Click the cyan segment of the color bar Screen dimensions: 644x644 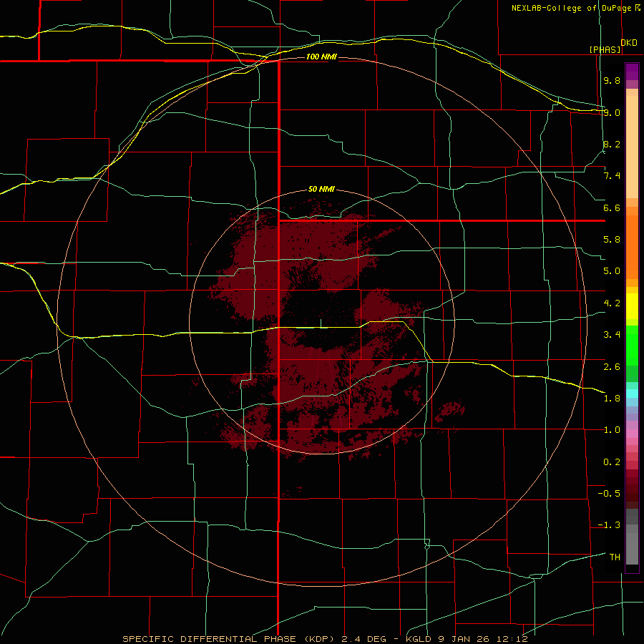(x=632, y=394)
